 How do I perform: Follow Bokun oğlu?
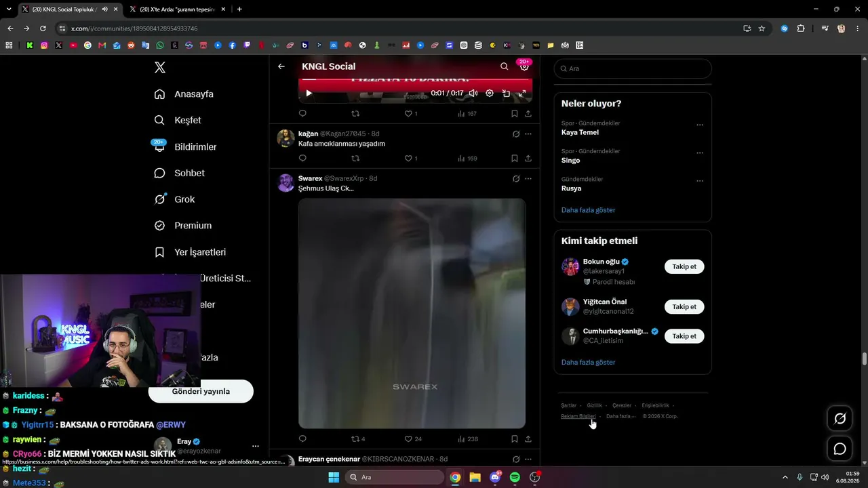click(684, 266)
